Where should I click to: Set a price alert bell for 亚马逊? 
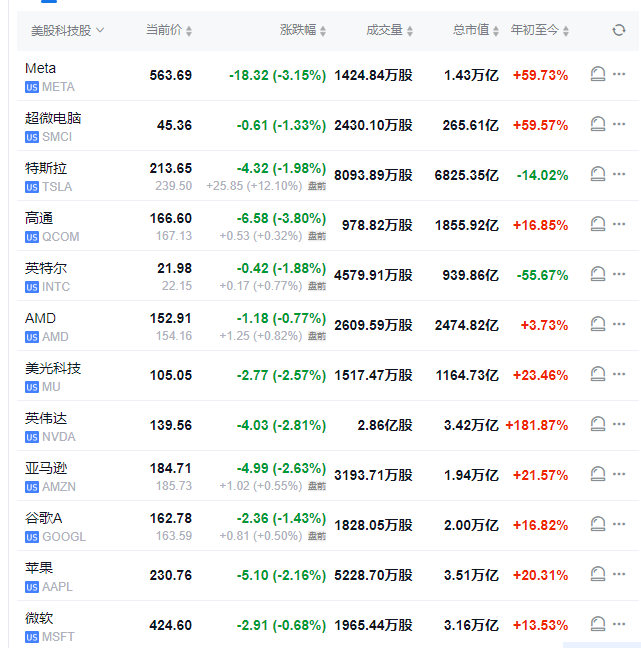coord(598,474)
